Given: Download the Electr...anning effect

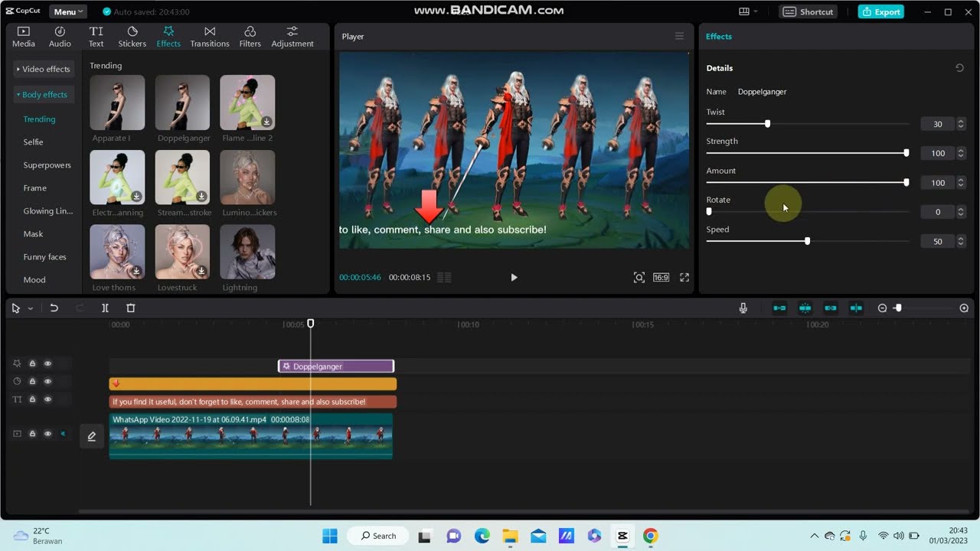Looking at the screenshot, I should click(x=136, y=197).
